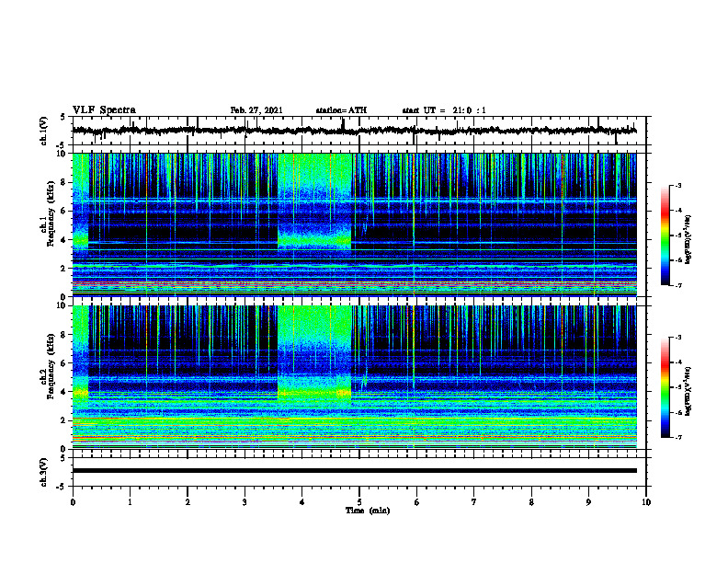Select the ch.1 "Frequency (kHz)" axis label
Viewport: 728px width, 563px height.
click(51, 214)
